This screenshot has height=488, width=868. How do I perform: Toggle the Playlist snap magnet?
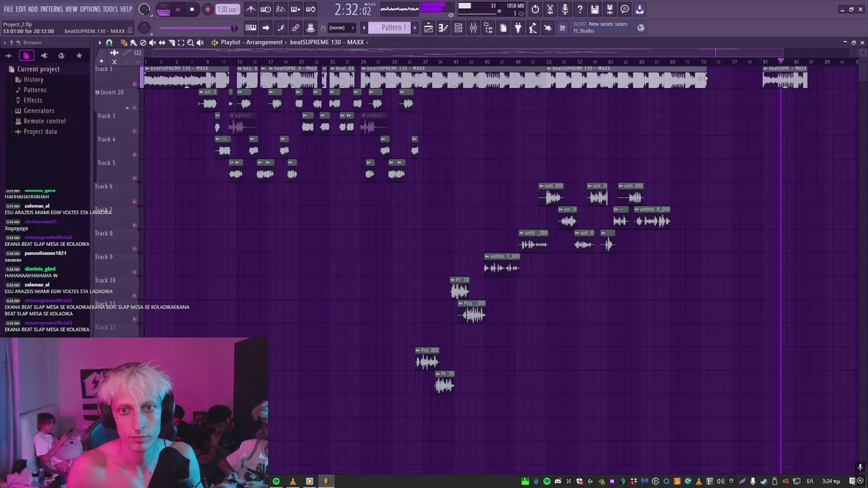click(x=109, y=43)
